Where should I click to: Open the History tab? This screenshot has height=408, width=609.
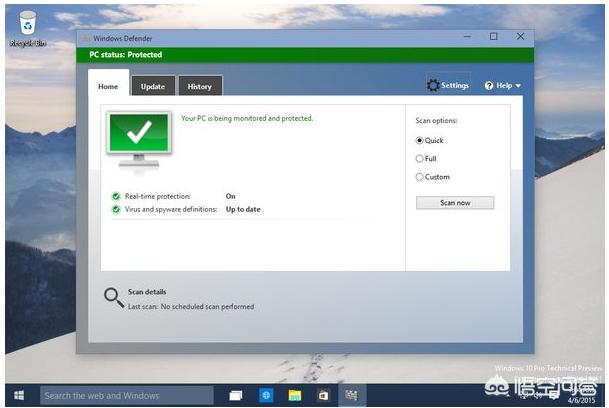(200, 86)
